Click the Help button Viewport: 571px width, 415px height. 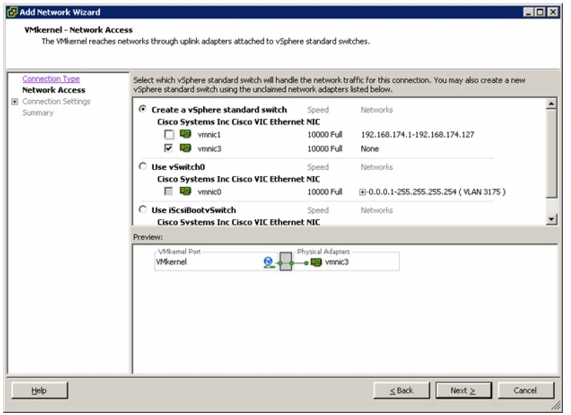point(40,391)
